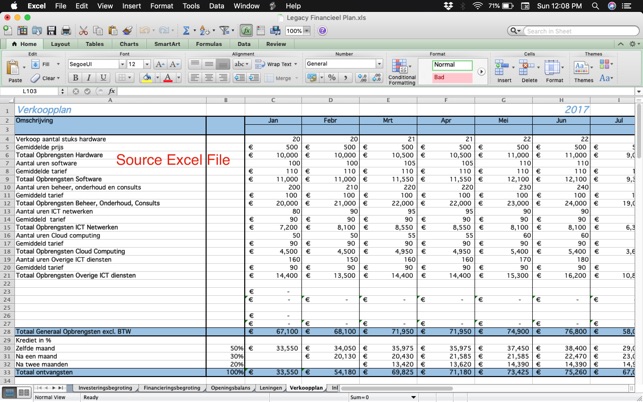
Task: Toggle Italic formatting
Action: click(88, 78)
